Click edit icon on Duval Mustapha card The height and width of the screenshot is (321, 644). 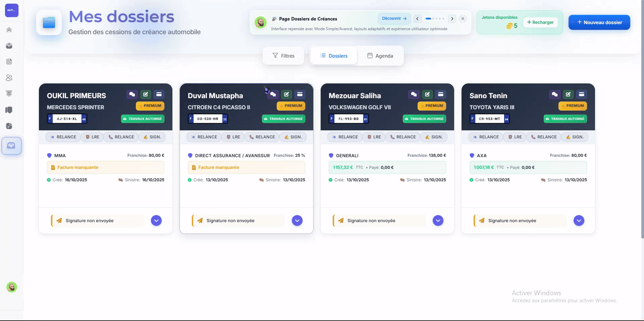(286, 95)
